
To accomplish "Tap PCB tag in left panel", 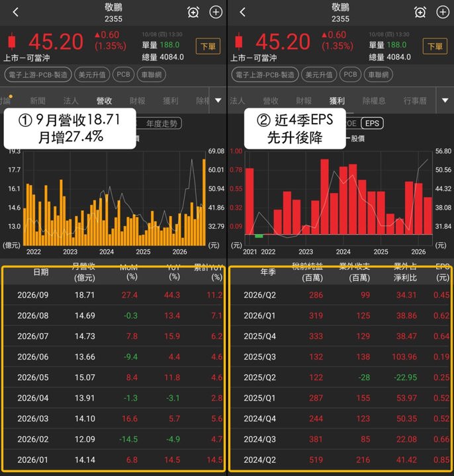I will pos(123,75).
